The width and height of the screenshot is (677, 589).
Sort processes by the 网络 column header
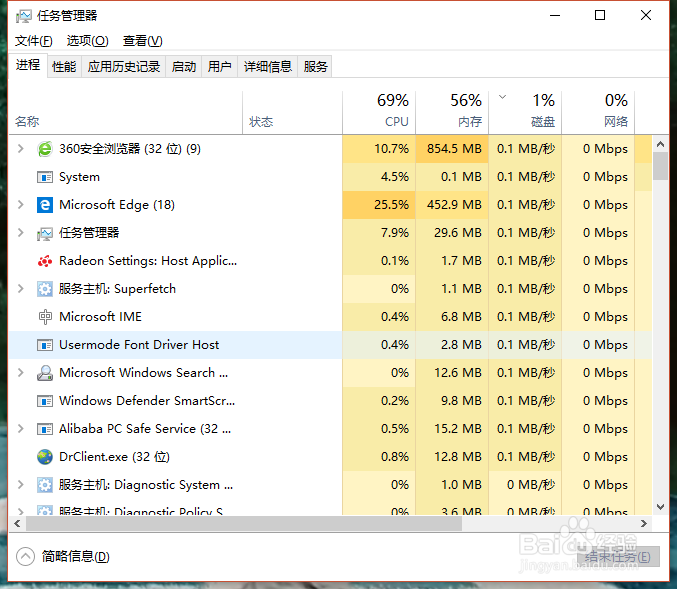598,113
